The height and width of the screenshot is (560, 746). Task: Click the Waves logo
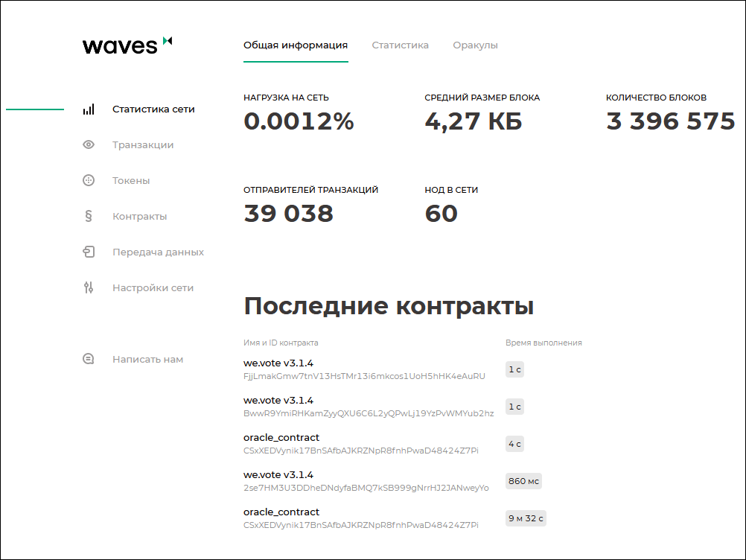tap(127, 45)
